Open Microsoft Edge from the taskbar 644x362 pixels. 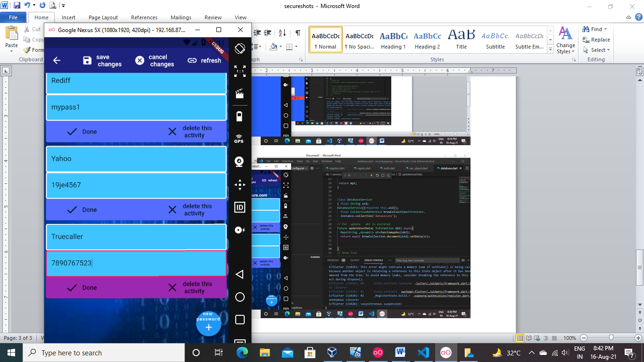(x=242, y=353)
